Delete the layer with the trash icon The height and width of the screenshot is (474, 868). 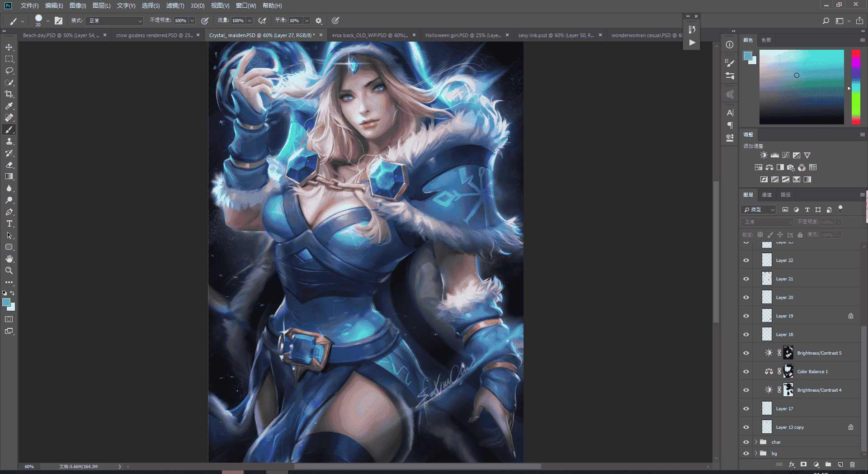pos(852,464)
